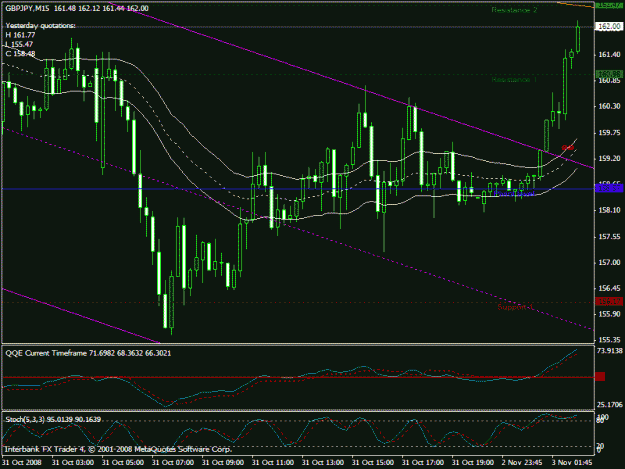
Task: Click the 'Resistance 1' level label
Action: pyautogui.click(x=514, y=80)
